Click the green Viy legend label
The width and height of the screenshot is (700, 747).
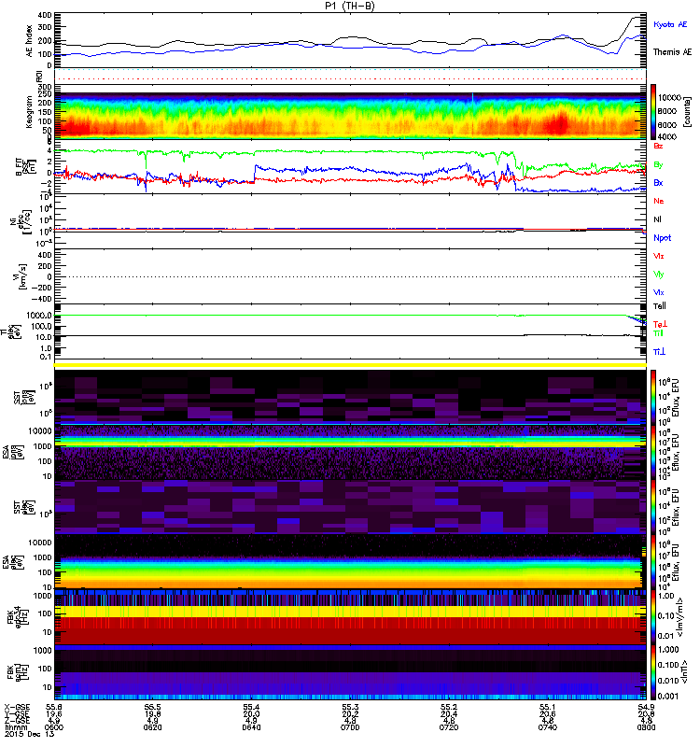(x=659, y=275)
